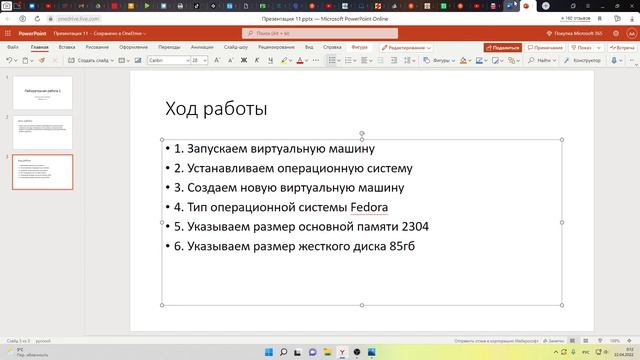Screen dimensions: 640x360
Task: Click the Покупка Microsoft 365 link
Action: (574, 33)
